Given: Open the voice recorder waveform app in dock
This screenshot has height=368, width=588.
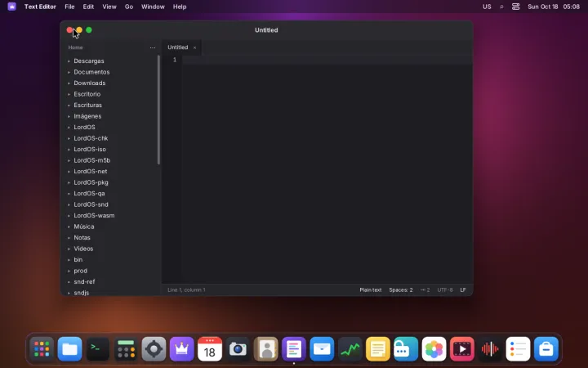Looking at the screenshot, I should coord(490,349).
